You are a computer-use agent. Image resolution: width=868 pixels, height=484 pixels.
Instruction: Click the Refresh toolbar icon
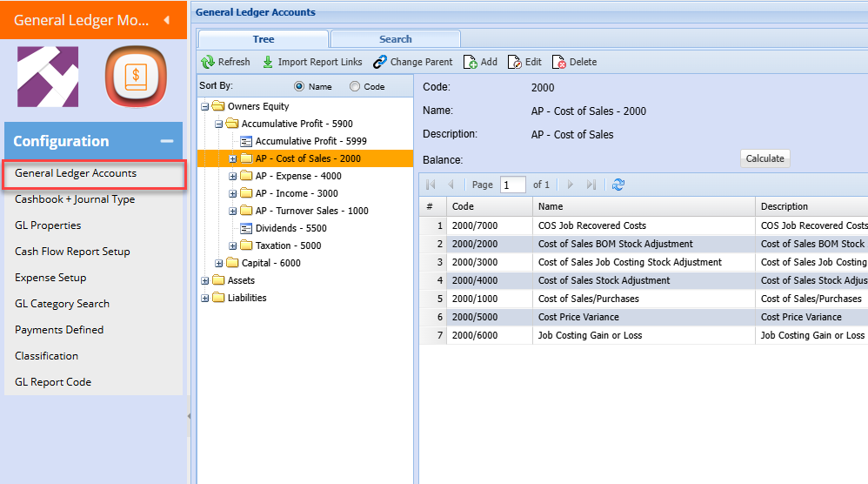point(208,63)
